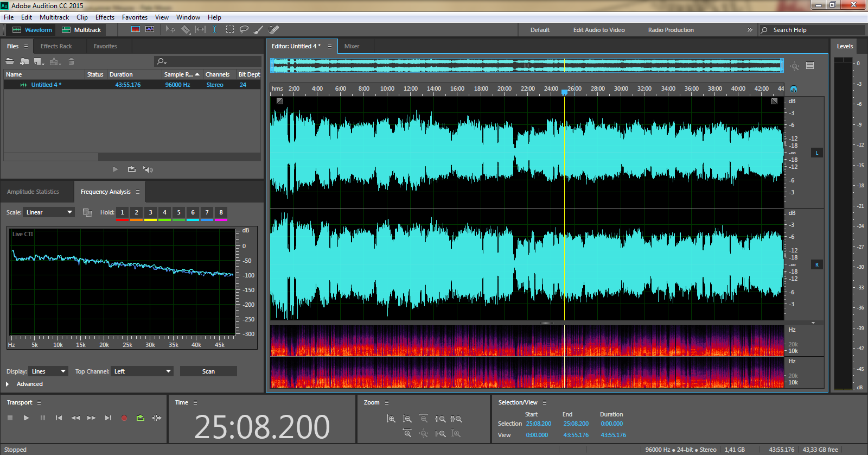Open the Multitrack menu
Viewport: 868px width, 455px height.
(54, 17)
